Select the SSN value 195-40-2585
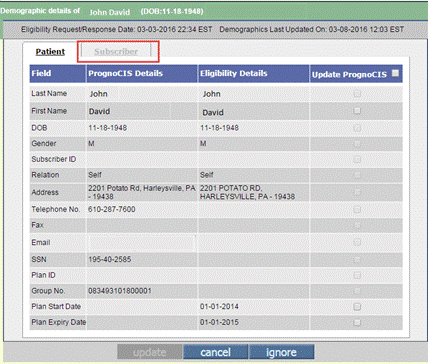This screenshot has width=428, height=364. tap(110, 259)
